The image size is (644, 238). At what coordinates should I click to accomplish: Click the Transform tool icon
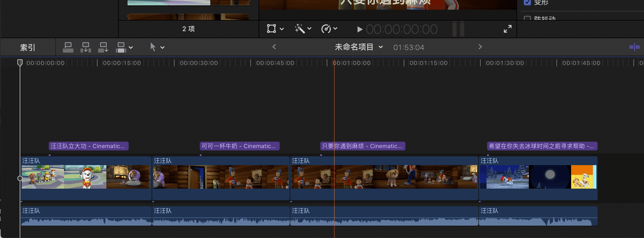point(271,29)
